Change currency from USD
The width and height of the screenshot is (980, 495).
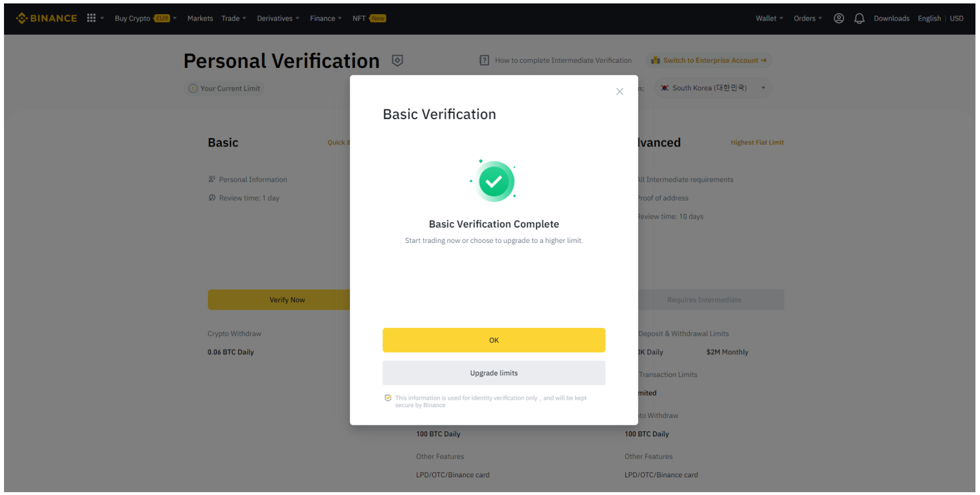tap(957, 18)
